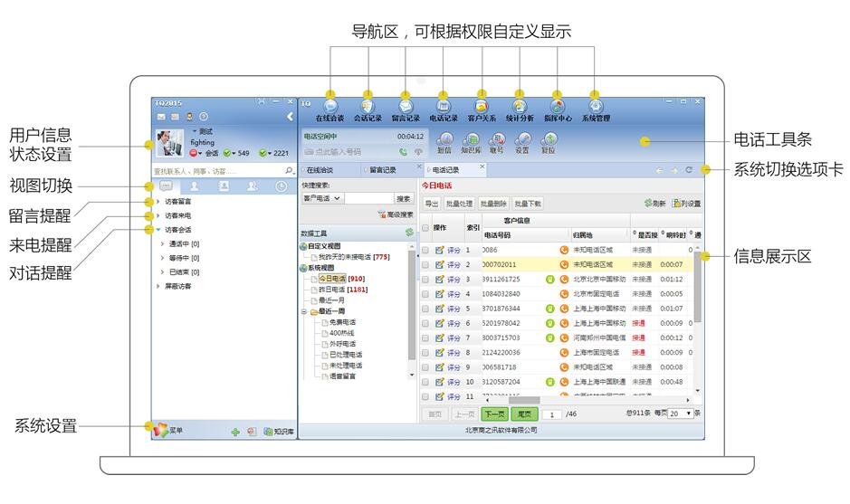
Task: Expand the 访客留言 tree node
Action: click(158, 201)
